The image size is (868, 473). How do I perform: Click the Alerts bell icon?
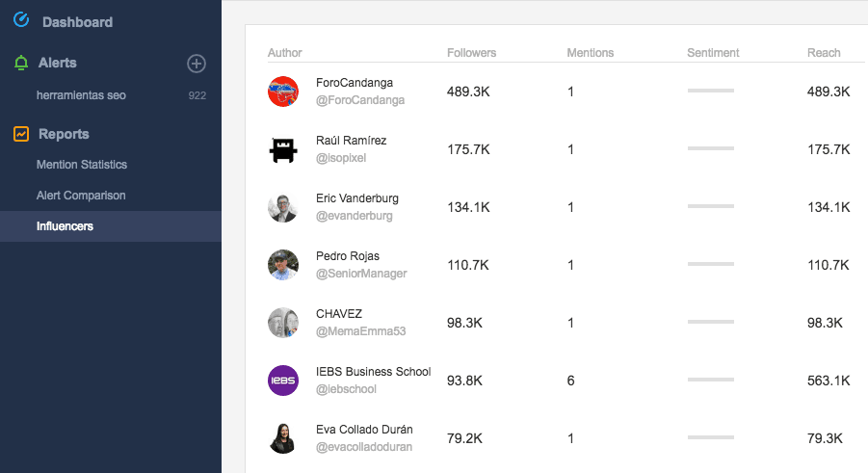21,63
